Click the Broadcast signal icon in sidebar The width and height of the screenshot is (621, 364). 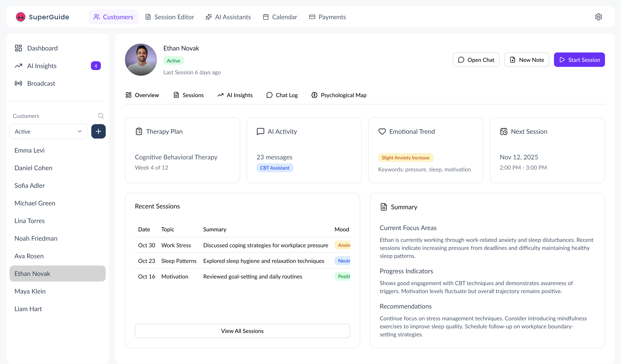pos(18,83)
